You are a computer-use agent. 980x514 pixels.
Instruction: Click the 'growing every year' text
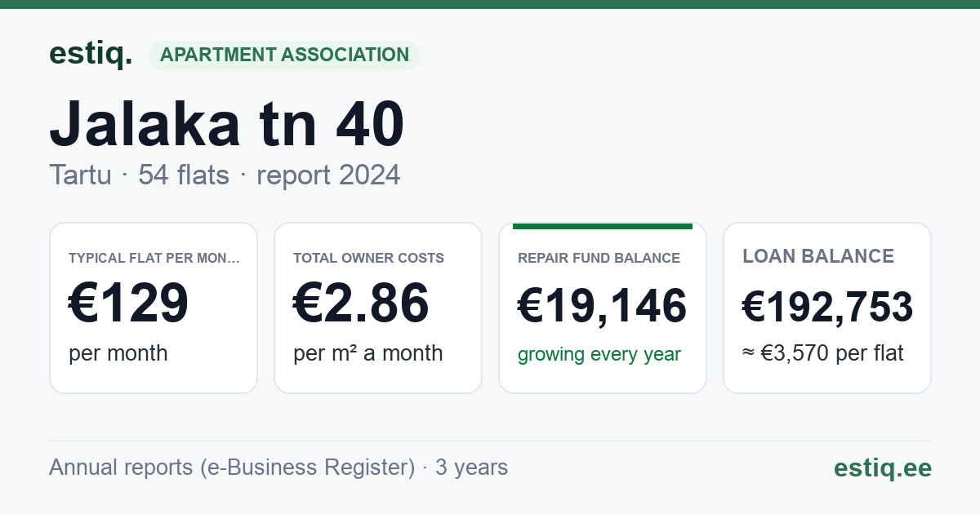pos(599,355)
